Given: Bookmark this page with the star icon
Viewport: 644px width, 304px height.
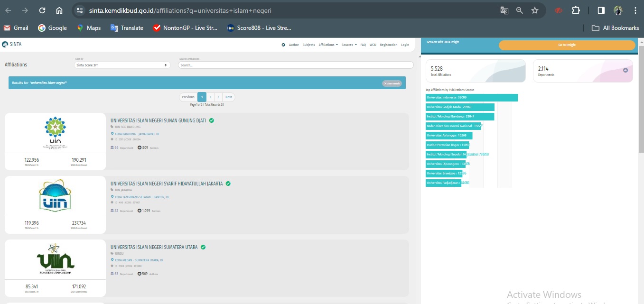Looking at the screenshot, I should coord(535,10).
